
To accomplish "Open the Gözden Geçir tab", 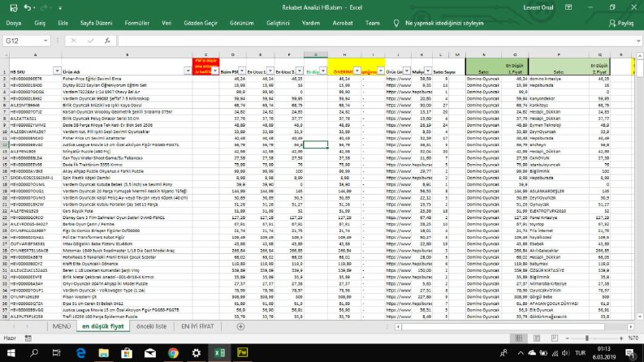I will coord(201,23).
